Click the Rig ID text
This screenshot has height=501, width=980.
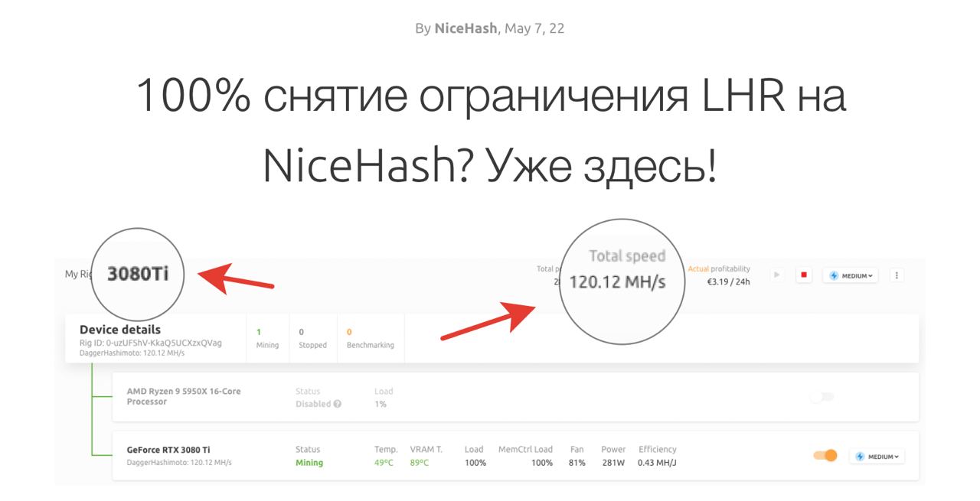[151, 343]
